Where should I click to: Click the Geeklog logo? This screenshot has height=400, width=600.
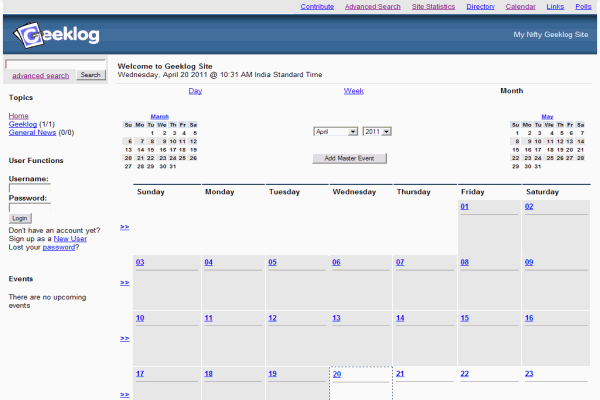pyautogui.click(x=56, y=36)
